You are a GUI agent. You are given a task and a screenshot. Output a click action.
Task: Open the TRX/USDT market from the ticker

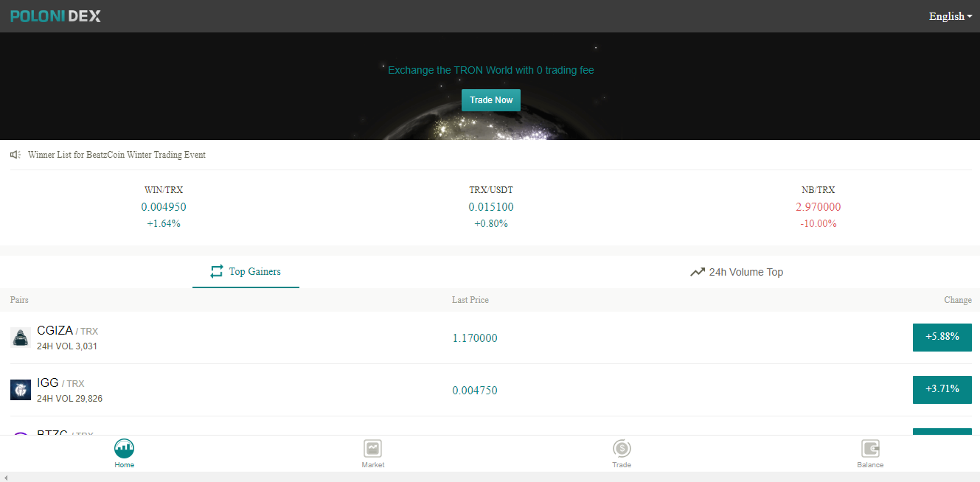(x=490, y=206)
